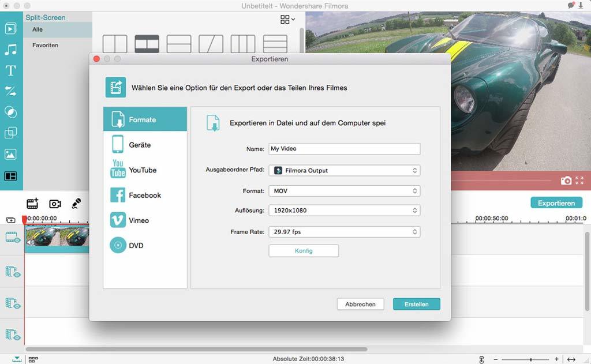Click the add track icon beside ruler
The image size is (591, 364).
[11, 220]
